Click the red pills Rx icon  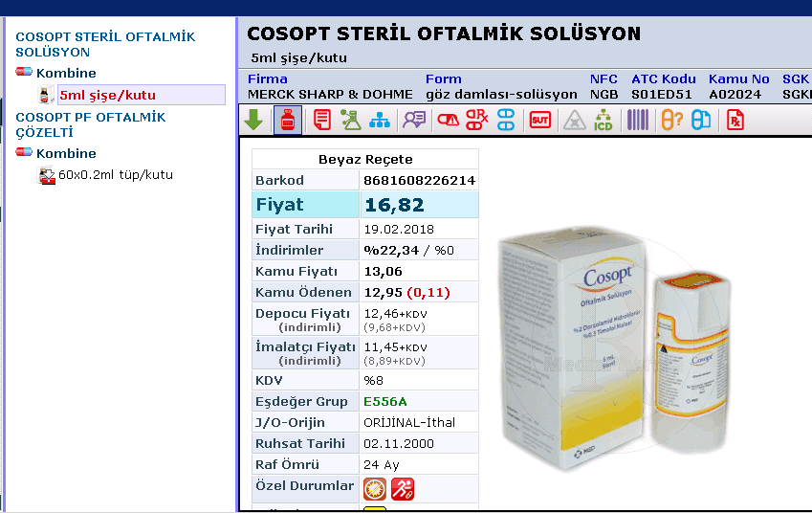[476, 120]
